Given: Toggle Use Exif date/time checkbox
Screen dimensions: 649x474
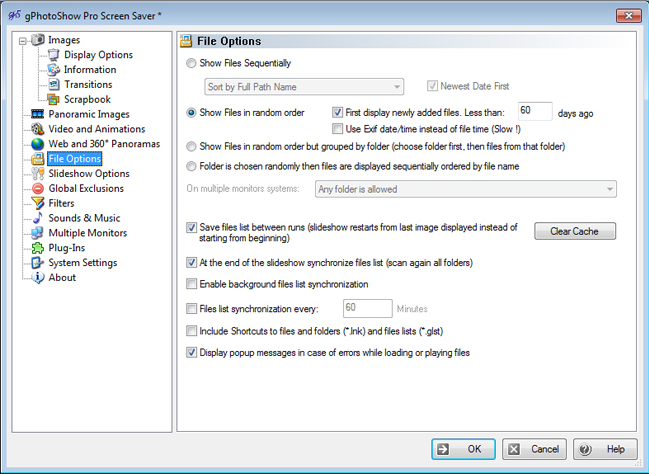Looking at the screenshot, I should pos(338,129).
